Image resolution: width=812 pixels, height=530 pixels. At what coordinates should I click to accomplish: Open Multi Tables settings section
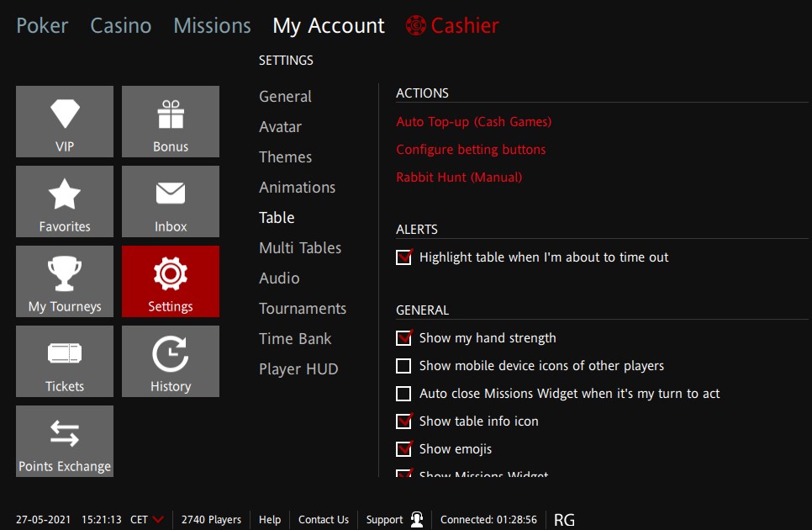point(300,247)
